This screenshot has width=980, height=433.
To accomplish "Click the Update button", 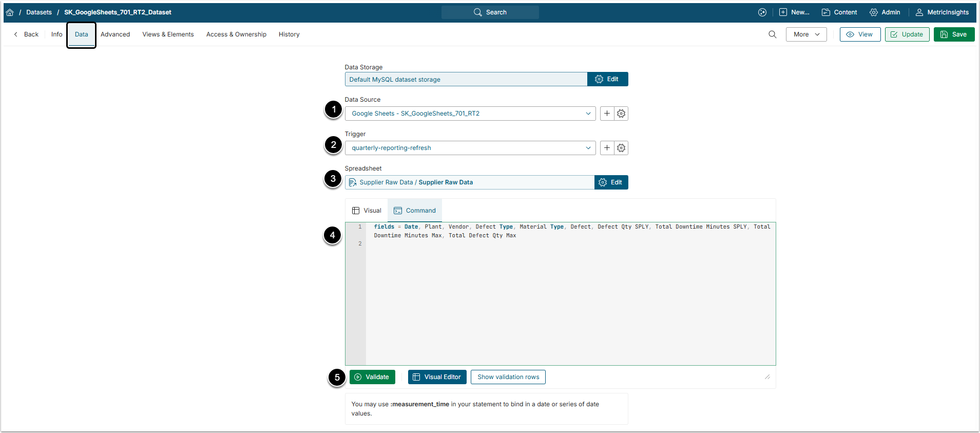I will pyautogui.click(x=907, y=34).
